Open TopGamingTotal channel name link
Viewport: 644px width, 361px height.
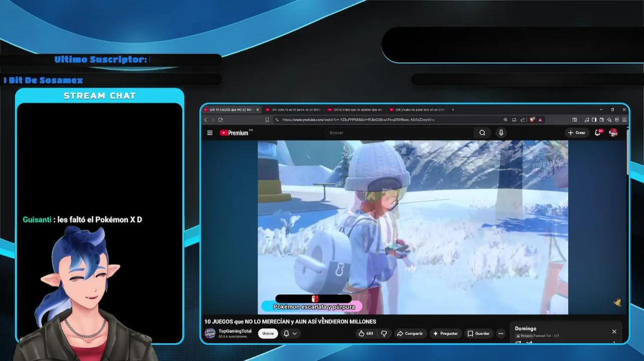235,331
